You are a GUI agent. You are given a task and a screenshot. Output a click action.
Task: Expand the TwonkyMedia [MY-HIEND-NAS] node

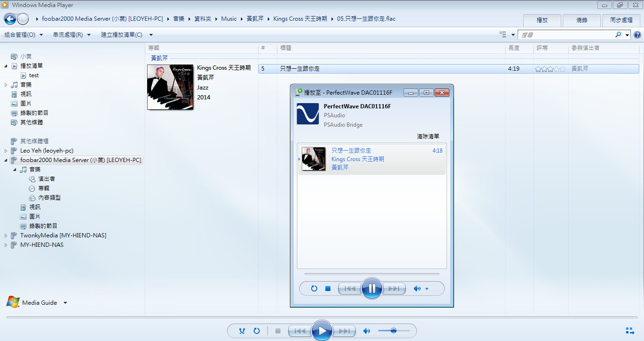tap(6, 235)
